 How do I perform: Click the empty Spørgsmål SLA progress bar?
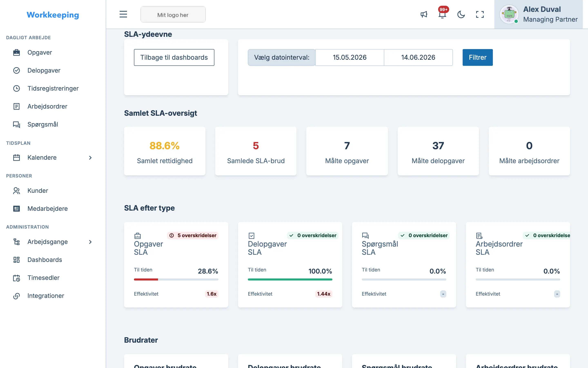pyautogui.click(x=404, y=279)
